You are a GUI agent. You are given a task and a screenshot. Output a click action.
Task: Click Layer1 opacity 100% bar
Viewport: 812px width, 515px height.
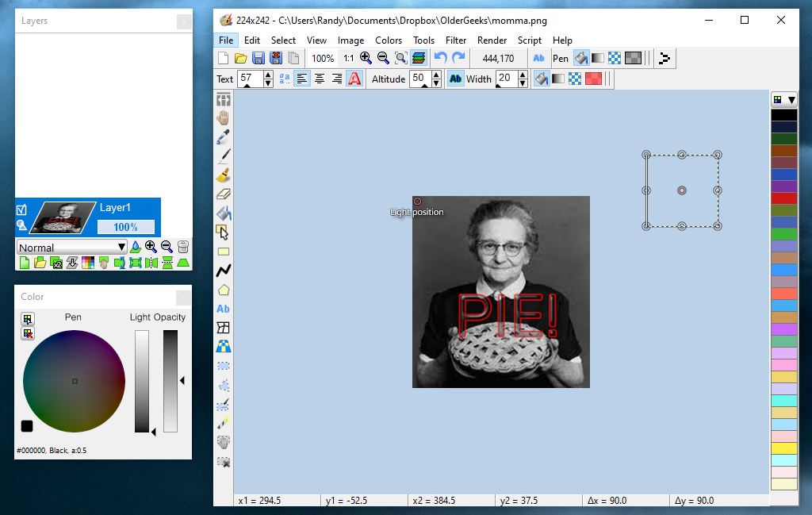click(126, 227)
